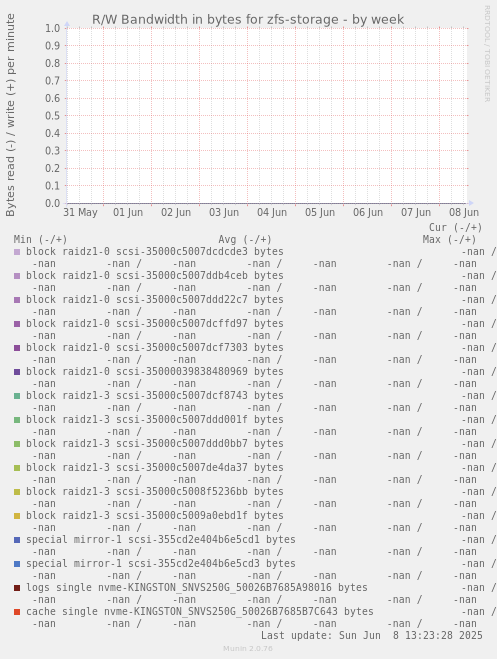Click the '04 Jun' date label

[272, 212]
